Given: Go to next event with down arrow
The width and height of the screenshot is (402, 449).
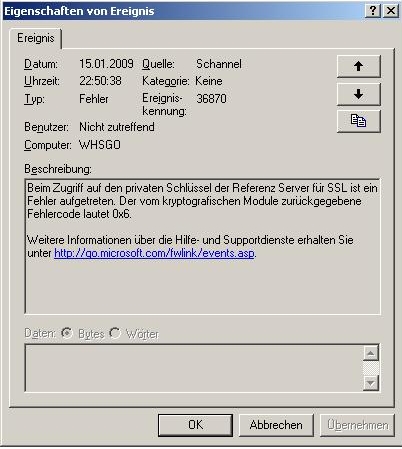Looking at the screenshot, I should pyautogui.click(x=359, y=94).
